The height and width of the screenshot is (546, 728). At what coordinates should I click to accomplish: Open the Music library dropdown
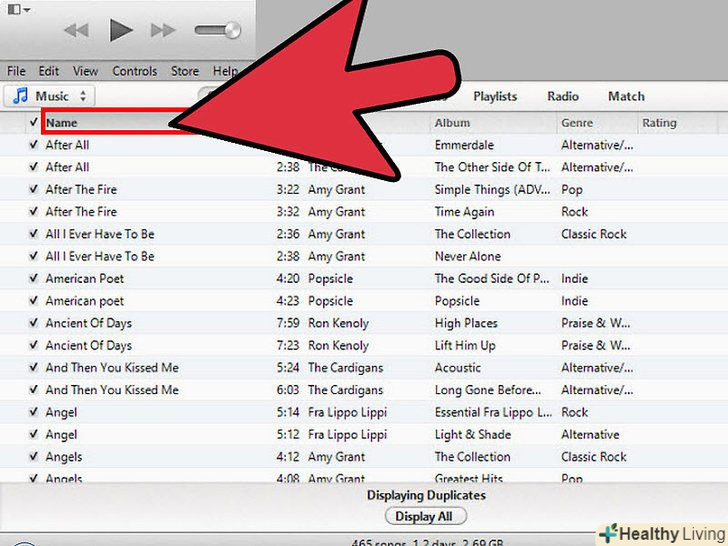click(x=50, y=96)
